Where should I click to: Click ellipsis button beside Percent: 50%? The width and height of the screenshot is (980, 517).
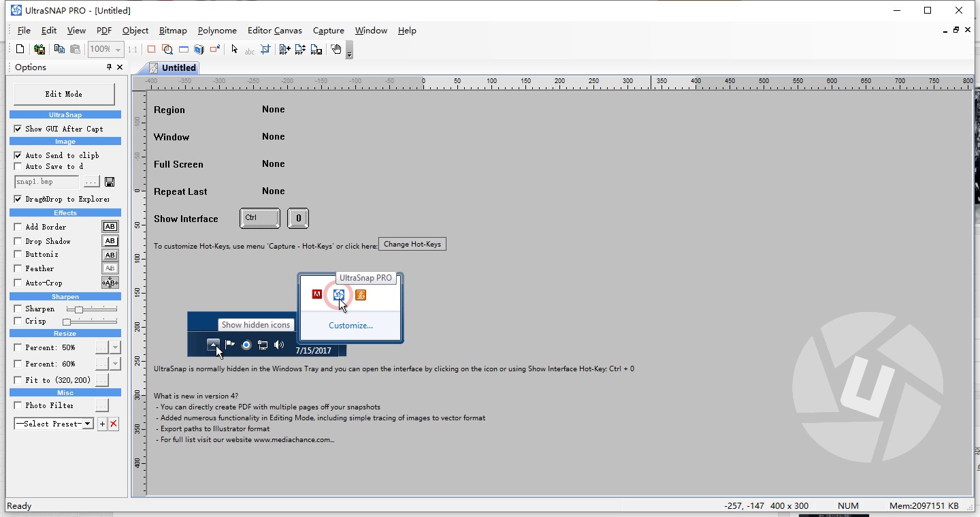tap(101, 347)
